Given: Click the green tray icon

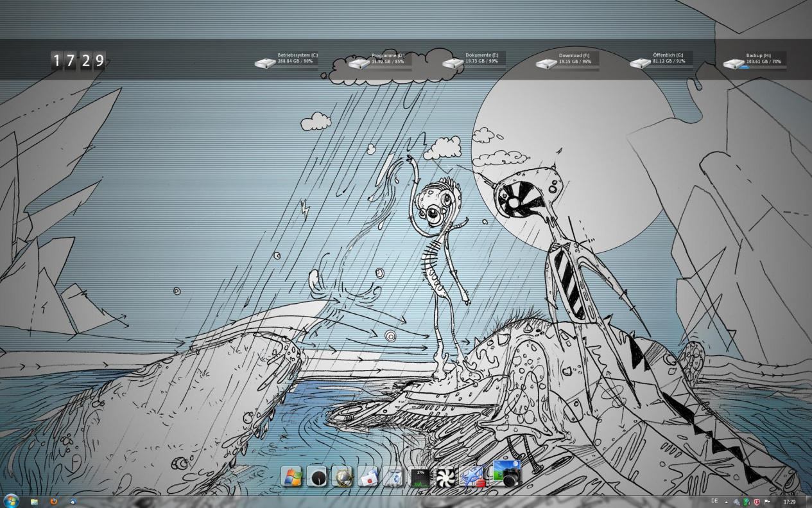Looking at the screenshot, I should pyautogui.click(x=747, y=502).
